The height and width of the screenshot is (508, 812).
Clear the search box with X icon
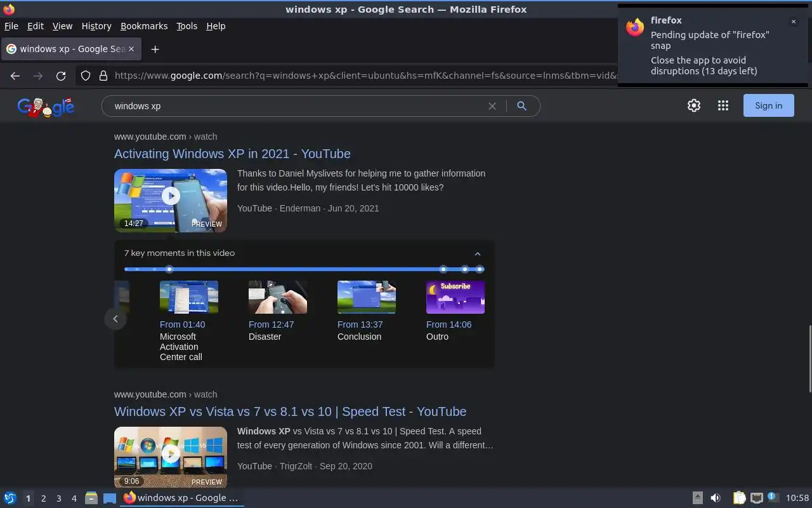pyautogui.click(x=492, y=106)
